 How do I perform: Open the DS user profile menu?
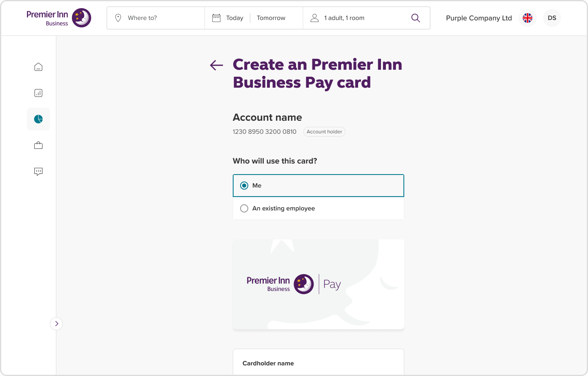[x=552, y=18]
